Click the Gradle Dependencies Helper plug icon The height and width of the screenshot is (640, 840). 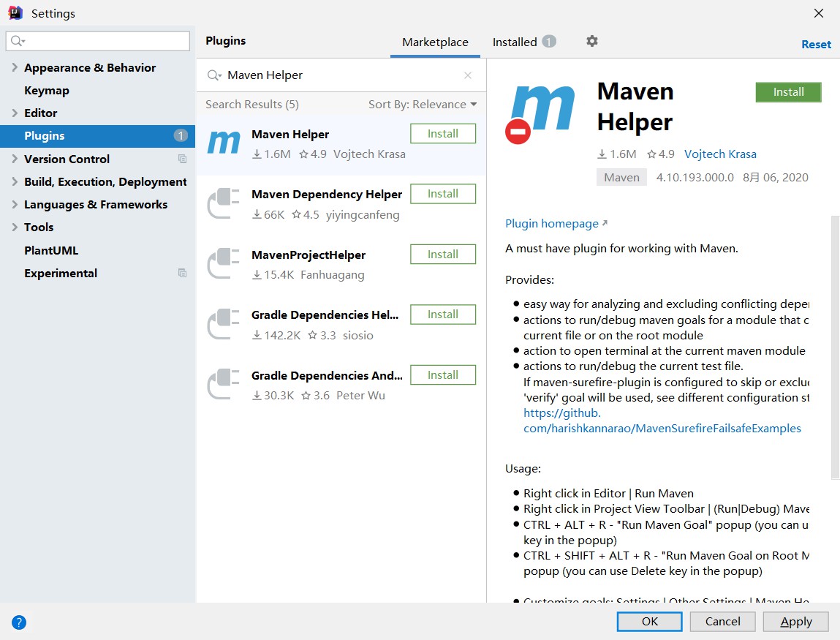pos(224,324)
